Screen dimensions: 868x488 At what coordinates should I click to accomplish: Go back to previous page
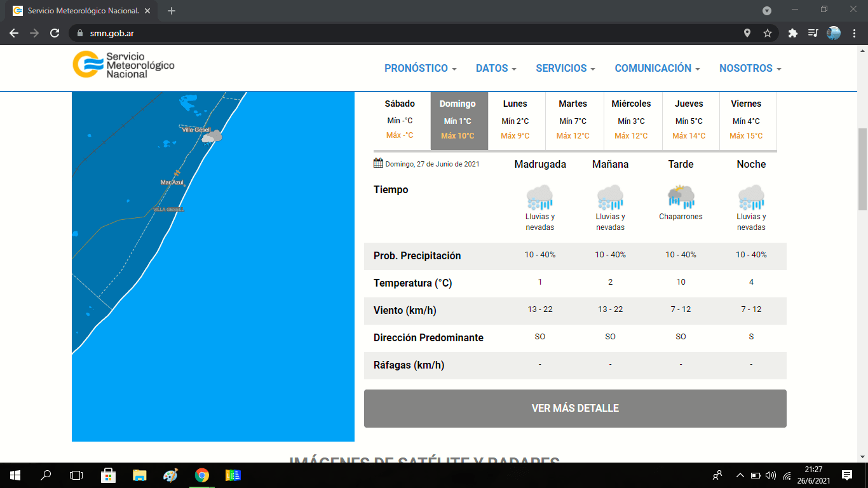(14, 33)
